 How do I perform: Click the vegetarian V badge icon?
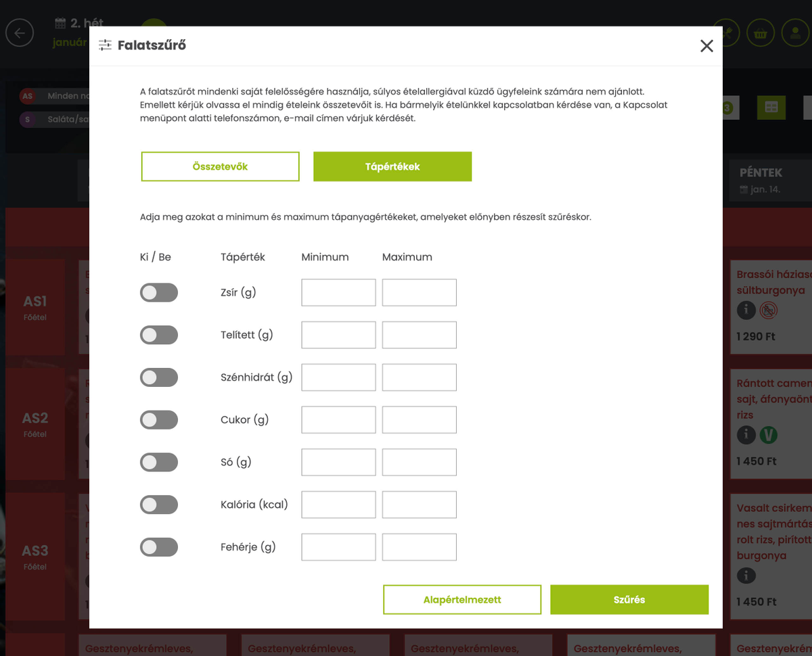click(x=768, y=435)
